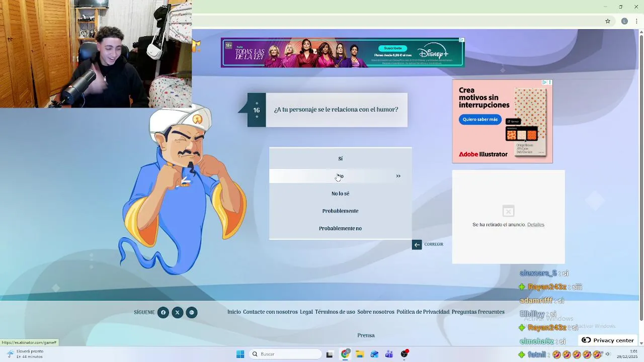Click 'Quiero saber más' in Adobe ad

pos(480,120)
